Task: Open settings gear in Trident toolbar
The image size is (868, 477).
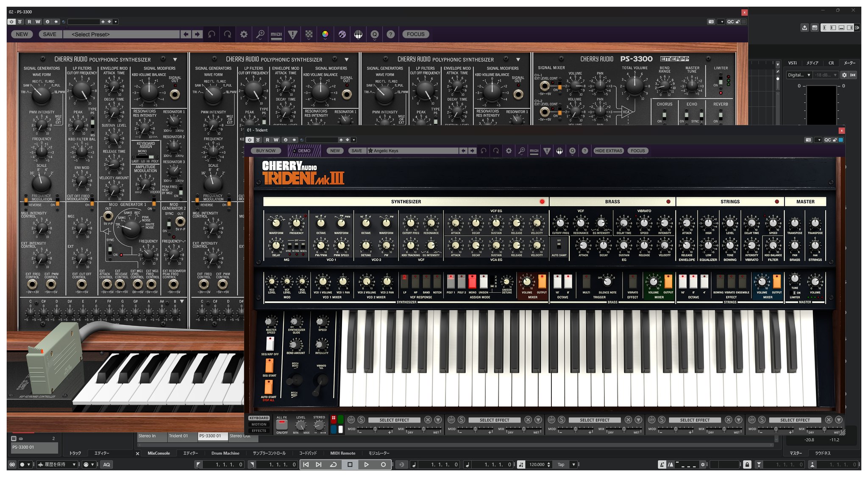Action: click(509, 151)
